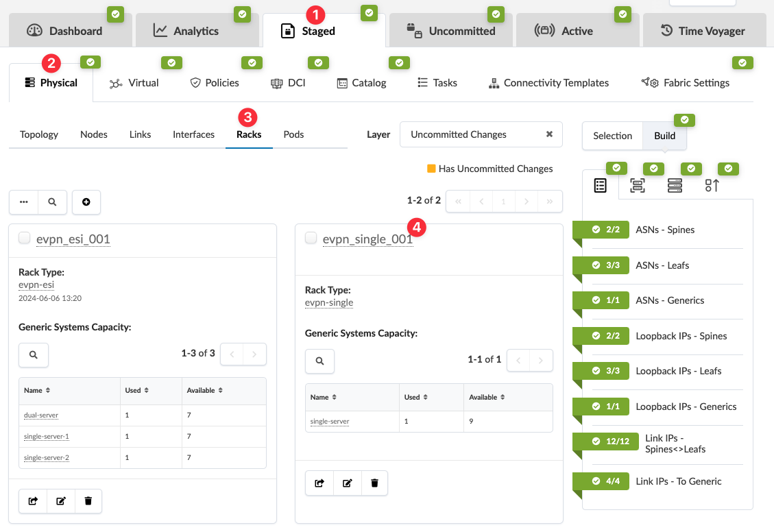Open the dual-server generic system link
The width and height of the screenshot is (774, 532).
pos(41,415)
